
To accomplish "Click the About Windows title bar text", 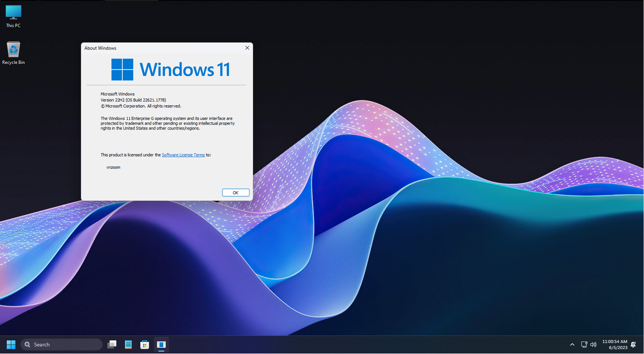I will [100, 48].
